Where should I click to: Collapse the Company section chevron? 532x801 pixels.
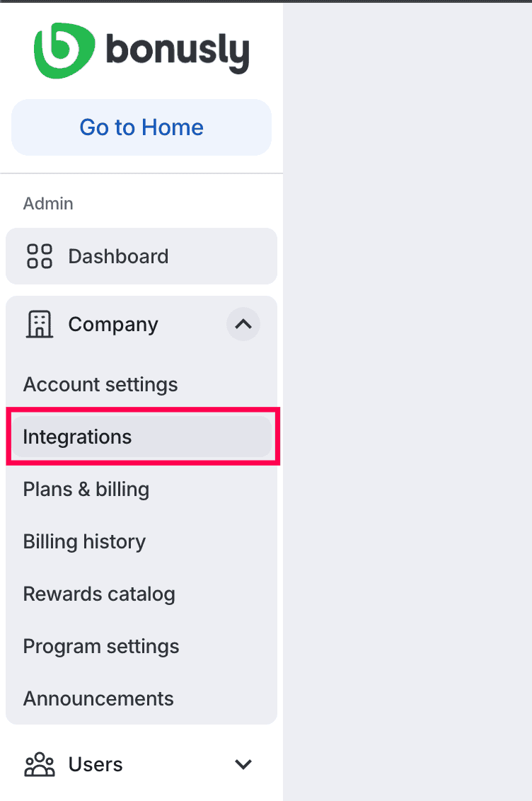(x=243, y=324)
